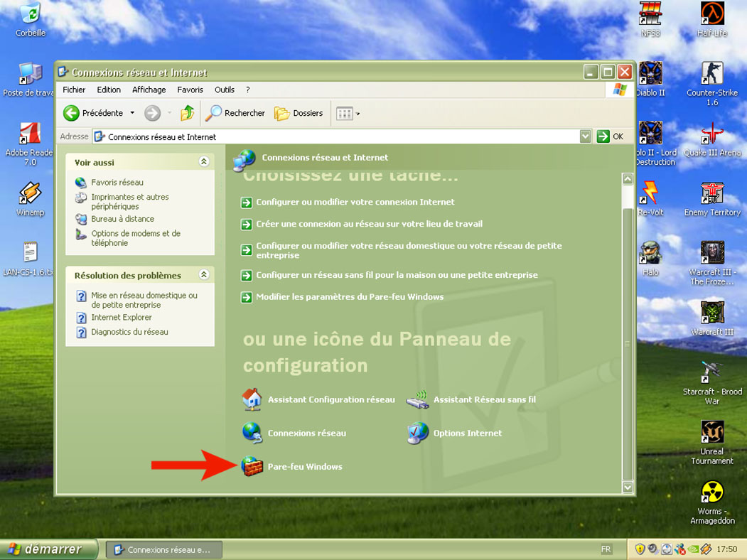The height and width of the screenshot is (560, 747).
Task: Open the Pare-feu Windows icon
Action: pos(252,466)
